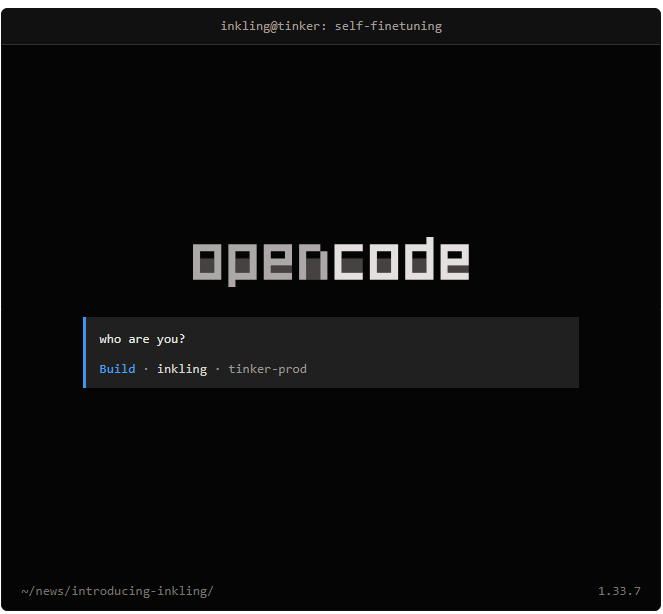
Task: Click the first 'o' of the opencode logo
Action: pyautogui.click(x=207, y=262)
